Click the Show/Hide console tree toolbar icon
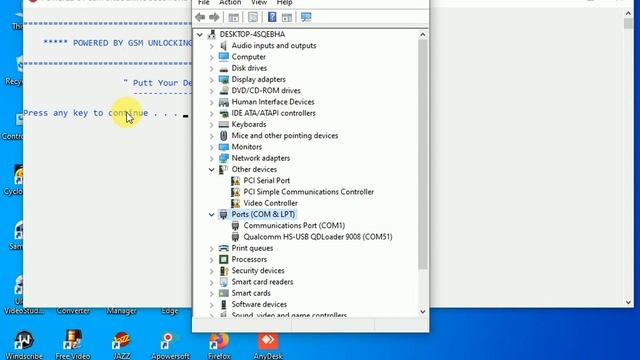The image size is (640, 360). point(233,17)
